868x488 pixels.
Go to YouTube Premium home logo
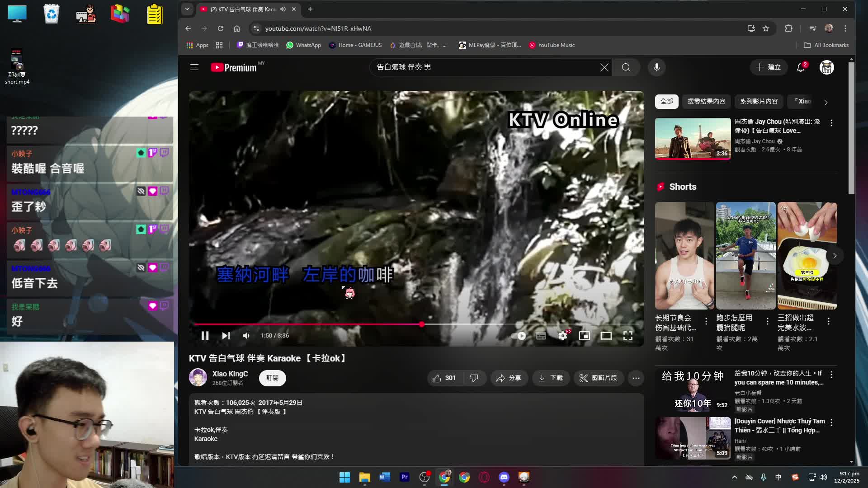[x=234, y=67]
